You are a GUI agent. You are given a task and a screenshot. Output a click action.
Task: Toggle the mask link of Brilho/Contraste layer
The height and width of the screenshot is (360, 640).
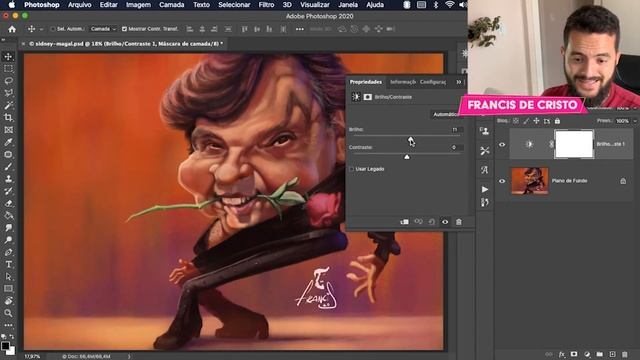tap(551, 144)
